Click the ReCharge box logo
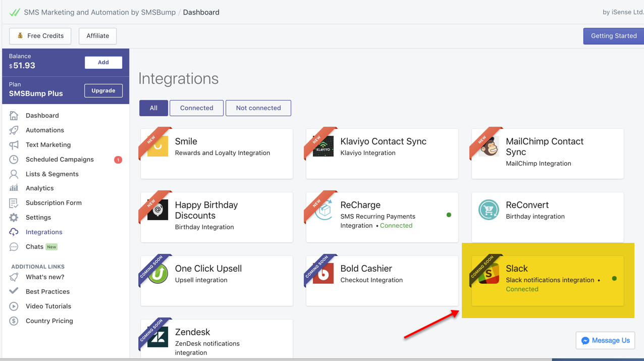Viewport: 644px width, 361px height. [324, 210]
